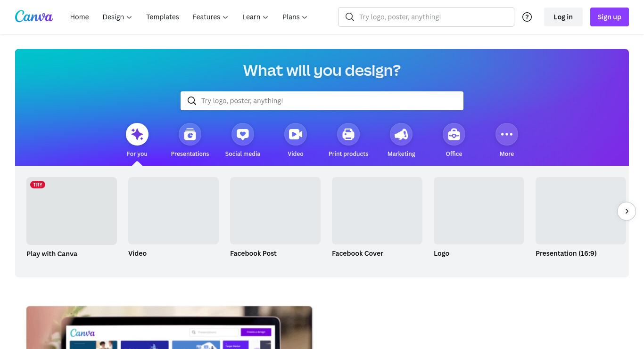This screenshot has width=644, height=349.
Task: Expand the Design dropdown menu
Action: 117,17
